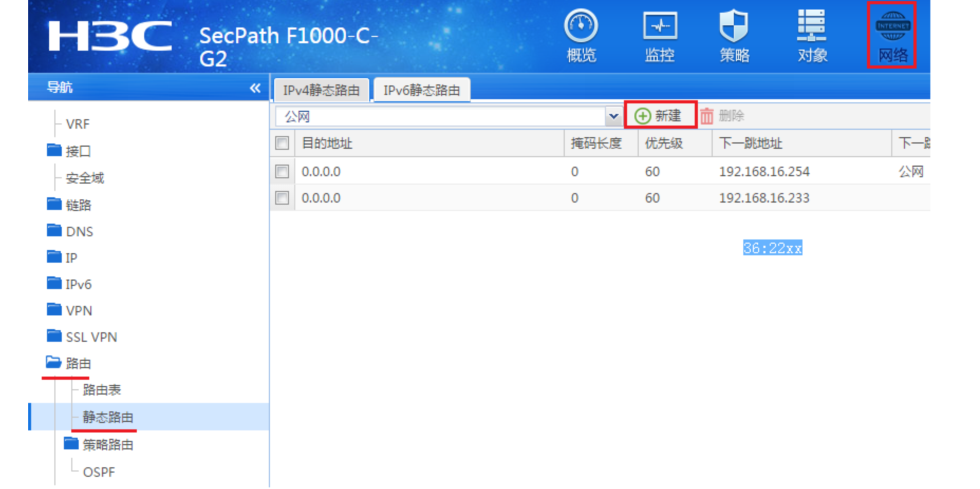Click the 新建 button

click(x=660, y=116)
